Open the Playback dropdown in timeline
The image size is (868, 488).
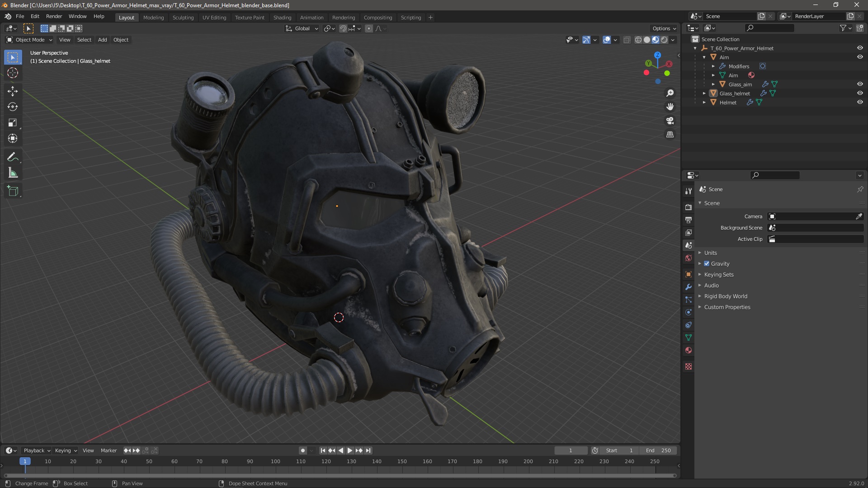(37, 450)
